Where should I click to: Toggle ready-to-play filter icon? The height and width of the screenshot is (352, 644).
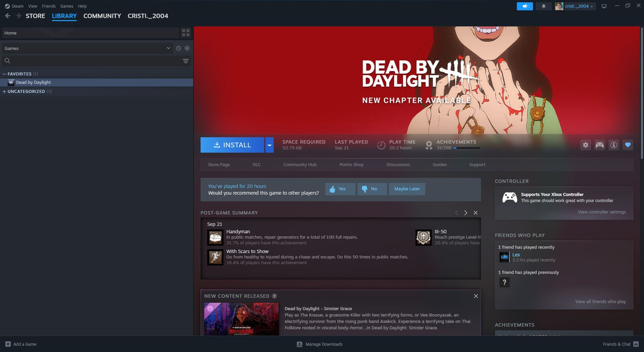(x=187, y=48)
